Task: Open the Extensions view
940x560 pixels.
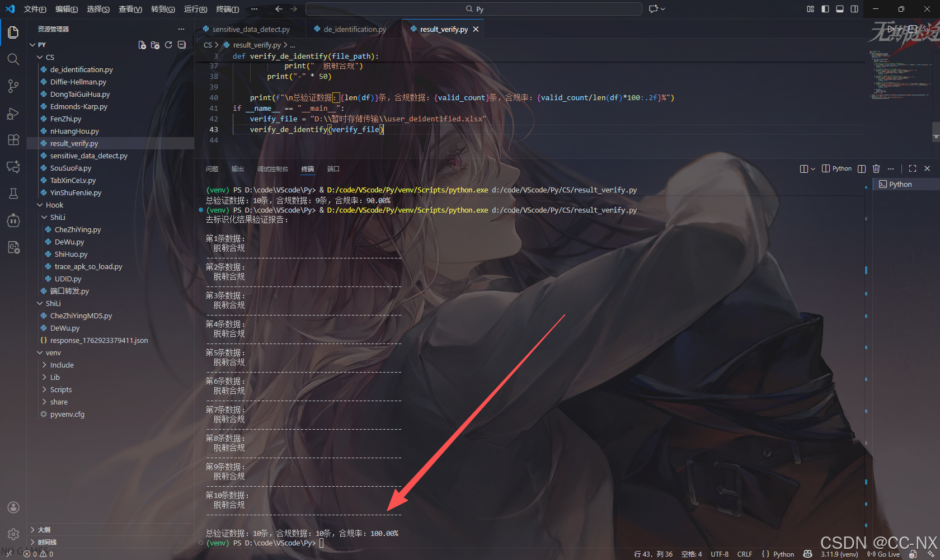Action: pos(13,140)
